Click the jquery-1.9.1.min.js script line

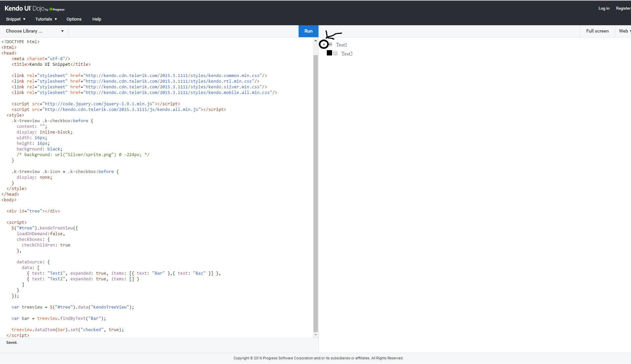click(x=96, y=104)
